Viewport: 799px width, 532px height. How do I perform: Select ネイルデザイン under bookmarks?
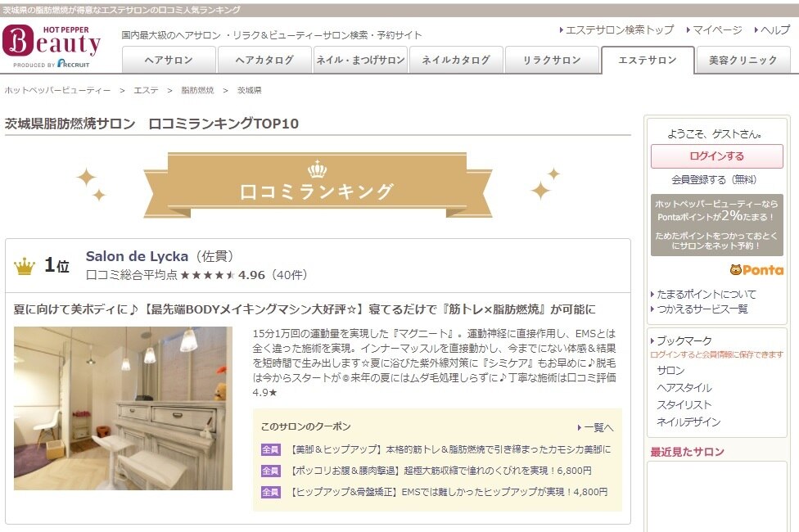688,422
